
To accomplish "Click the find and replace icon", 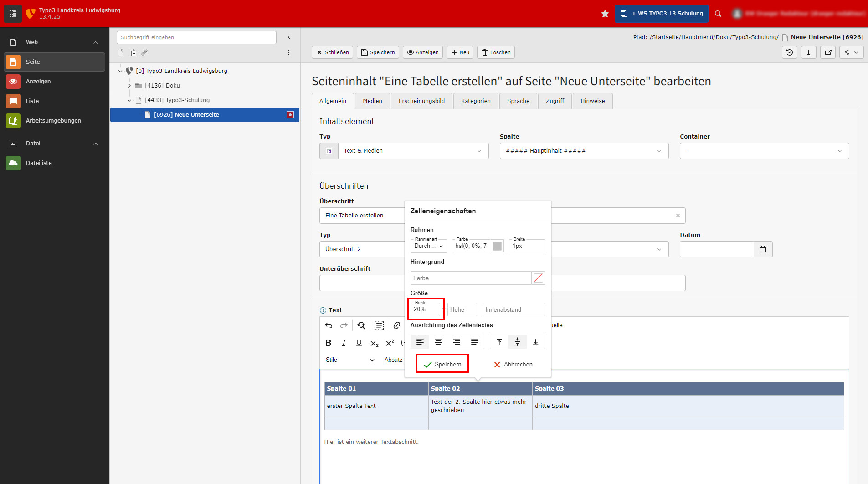I will tap(361, 325).
